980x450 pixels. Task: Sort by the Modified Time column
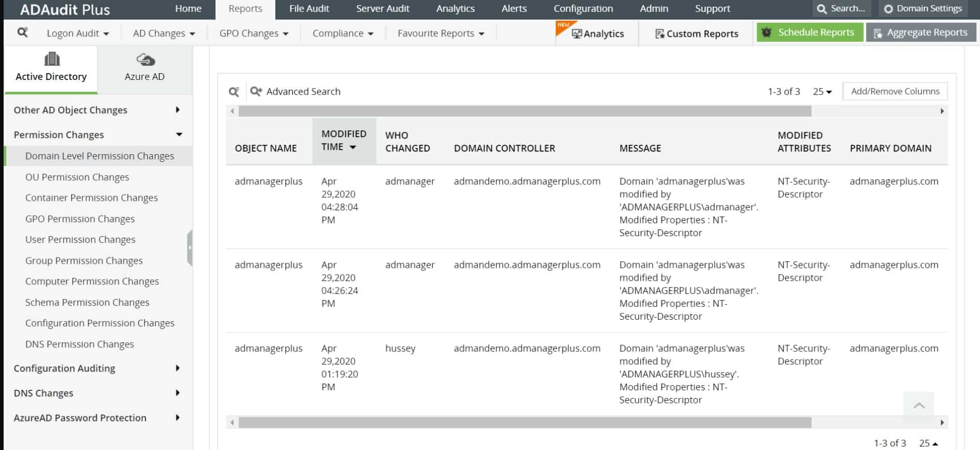pos(344,141)
